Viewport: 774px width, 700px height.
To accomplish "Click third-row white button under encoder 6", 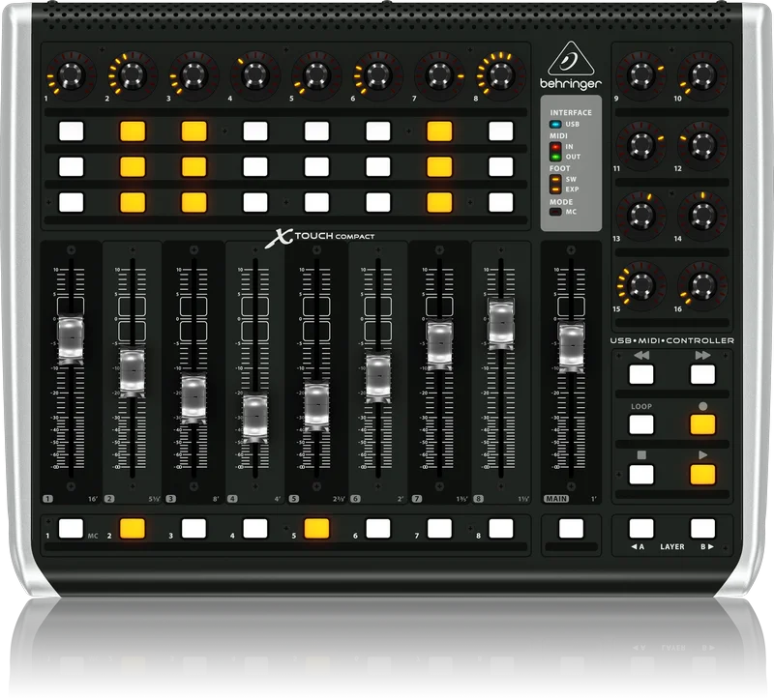I will point(378,202).
